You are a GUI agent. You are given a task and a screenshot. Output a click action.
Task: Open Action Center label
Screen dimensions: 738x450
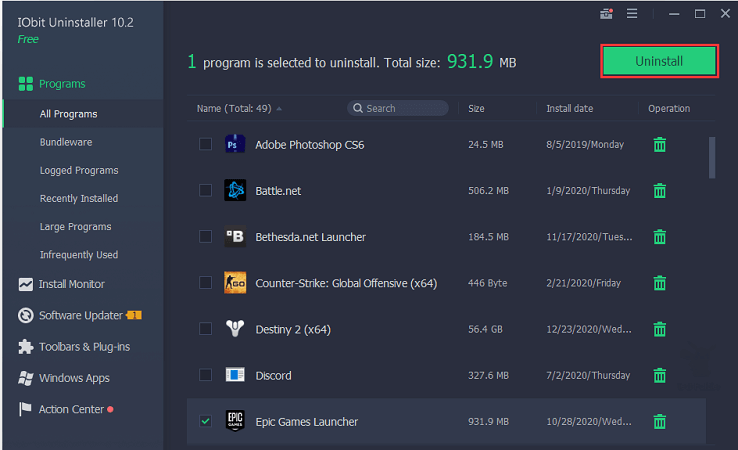coord(72,410)
